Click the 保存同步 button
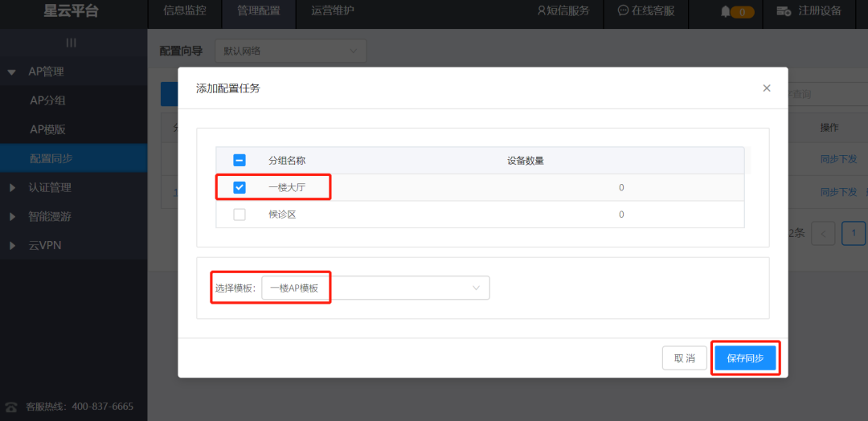The height and width of the screenshot is (421, 868). coord(745,358)
